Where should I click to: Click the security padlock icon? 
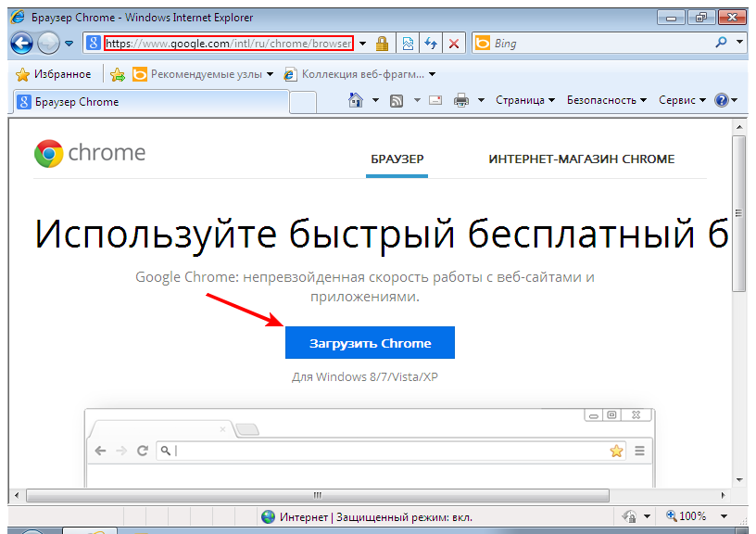point(382,44)
